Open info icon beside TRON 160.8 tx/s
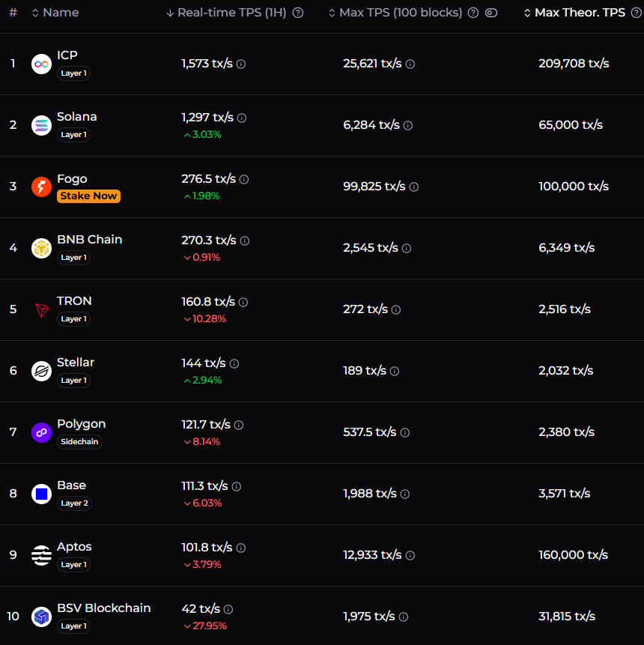This screenshot has height=645, width=644. tap(243, 303)
